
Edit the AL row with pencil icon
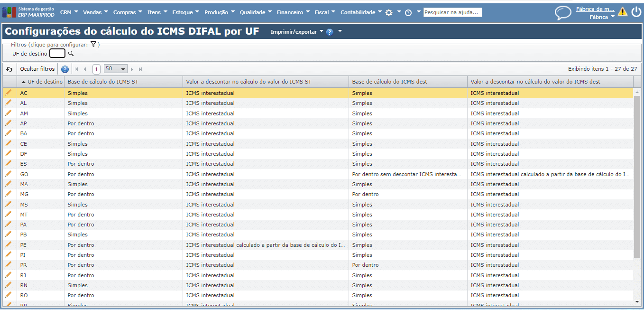(8, 103)
